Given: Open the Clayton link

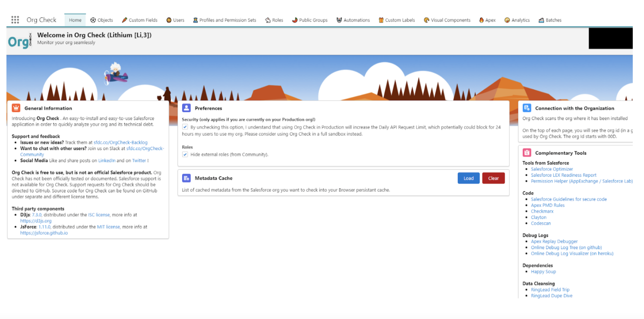Looking at the screenshot, I should tap(539, 217).
